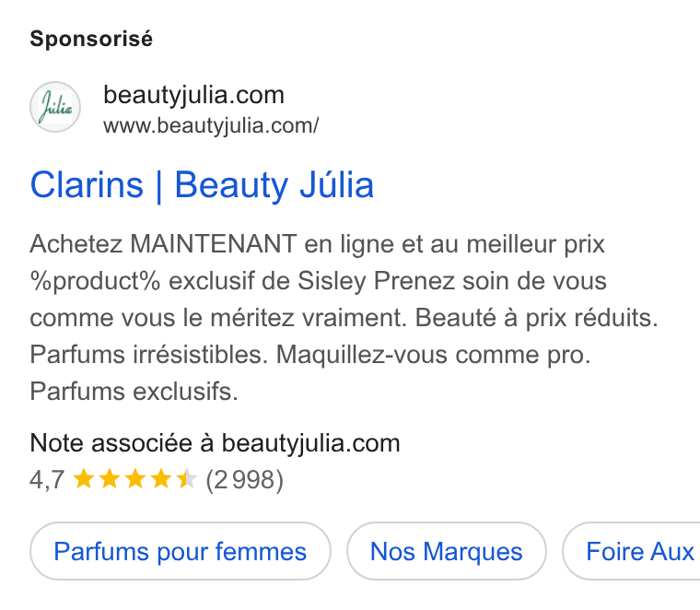
Task: Click the Sponsorisé label
Action: tap(91, 39)
